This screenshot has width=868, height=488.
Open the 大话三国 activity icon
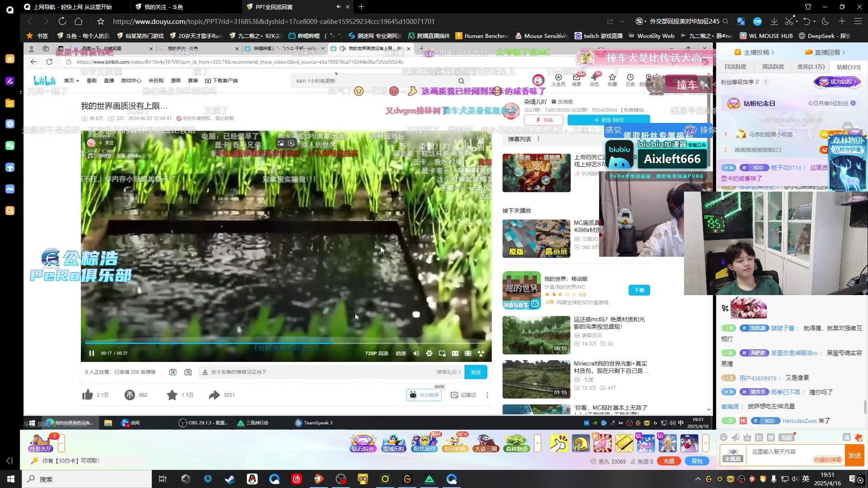click(x=486, y=443)
